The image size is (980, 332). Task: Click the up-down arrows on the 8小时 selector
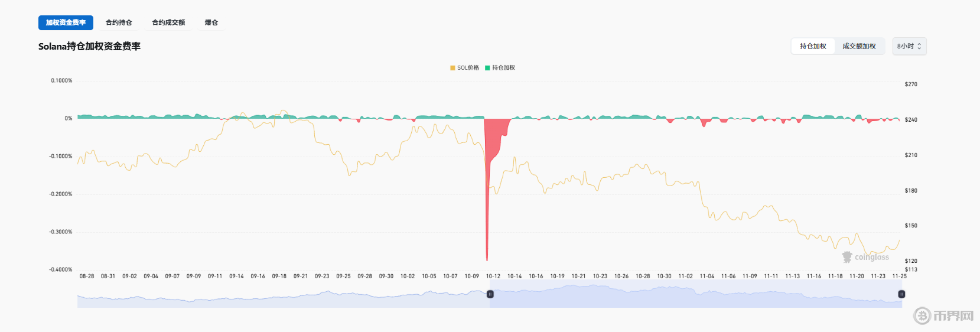coord(919,46)
